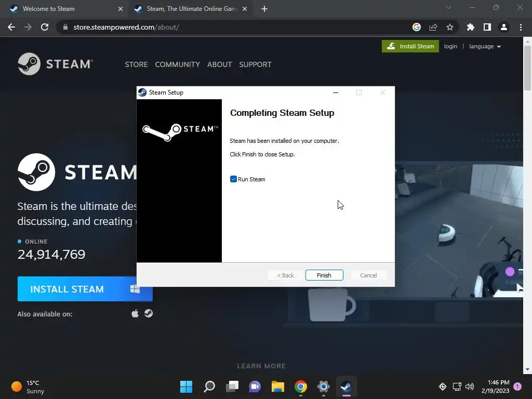This screenshot has height=399, width=532.
Task: Open the login link
Action: point(450,46)
